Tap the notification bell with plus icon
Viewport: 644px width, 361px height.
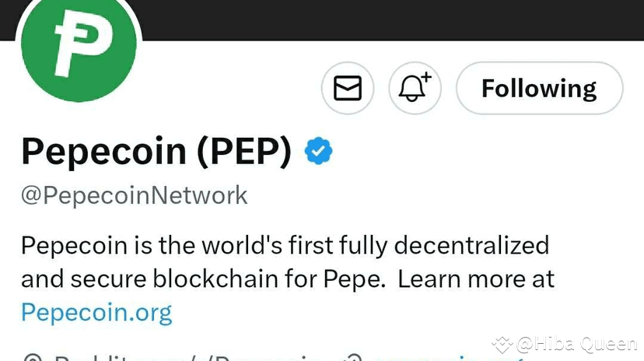click(x=415, y=89)
